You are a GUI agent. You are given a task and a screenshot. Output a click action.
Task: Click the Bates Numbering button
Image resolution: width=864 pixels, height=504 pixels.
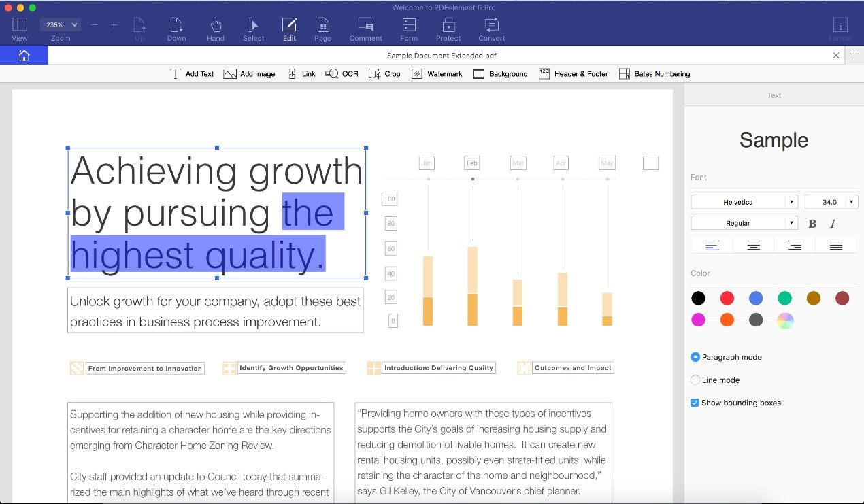click(x=654, y=73)
